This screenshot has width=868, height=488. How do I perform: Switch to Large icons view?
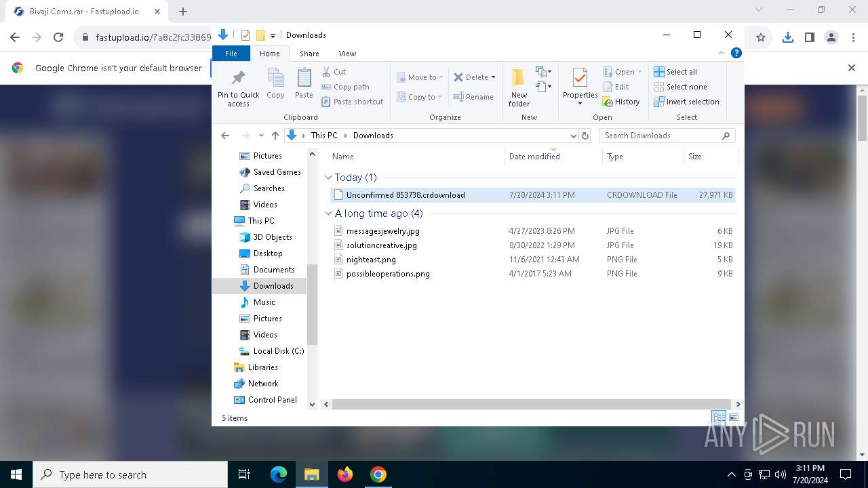pyautogui.click(x=733, y=418)
